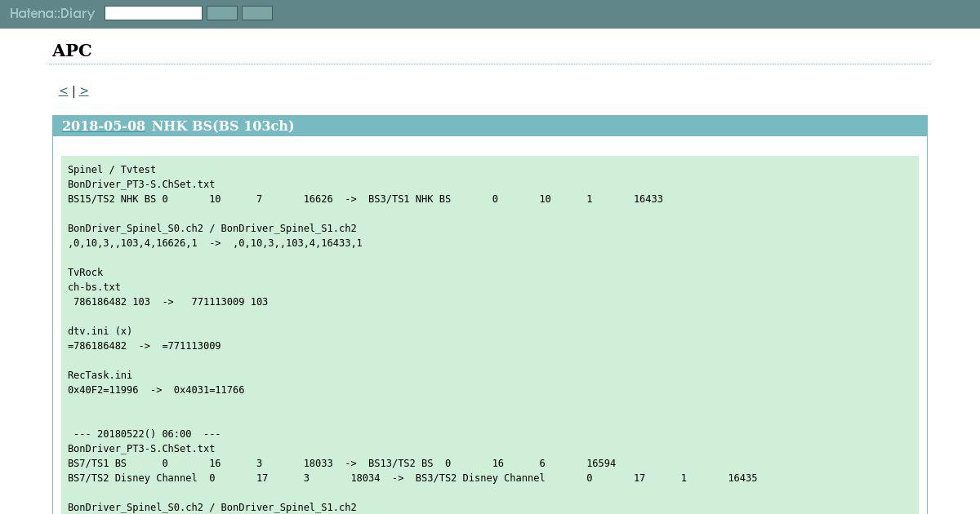
Task: Click the blank header button farthest from search field
Action: (x=257, y=13)
